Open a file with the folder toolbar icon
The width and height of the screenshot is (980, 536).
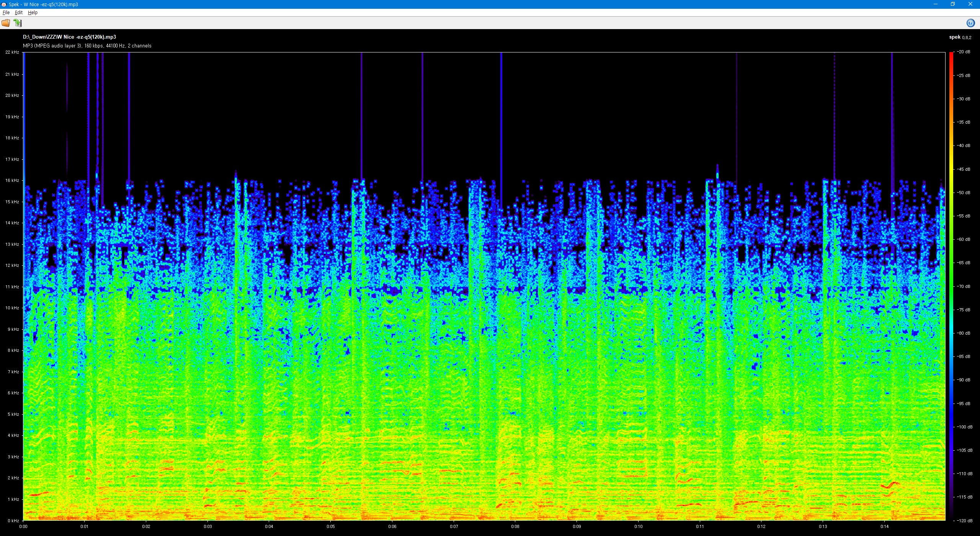pos(6,23)
